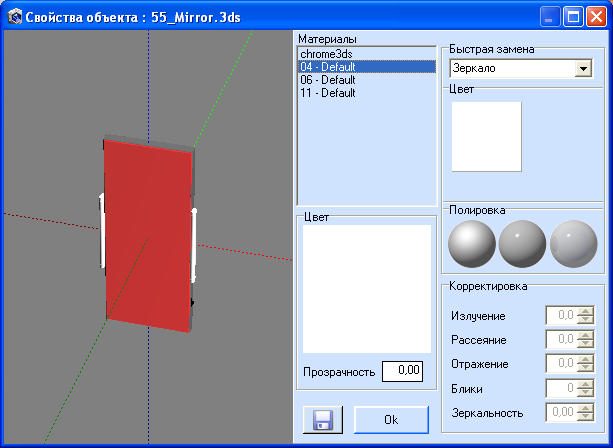
Task: Decrease Рассеяние with down arrow
Action: tap(585, 344)
